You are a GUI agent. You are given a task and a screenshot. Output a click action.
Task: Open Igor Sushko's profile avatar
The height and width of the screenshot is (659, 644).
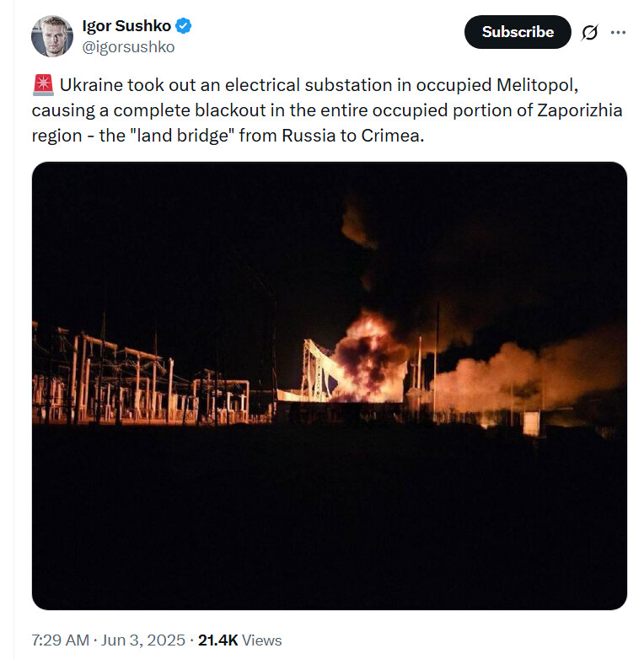tap(52, 36)
